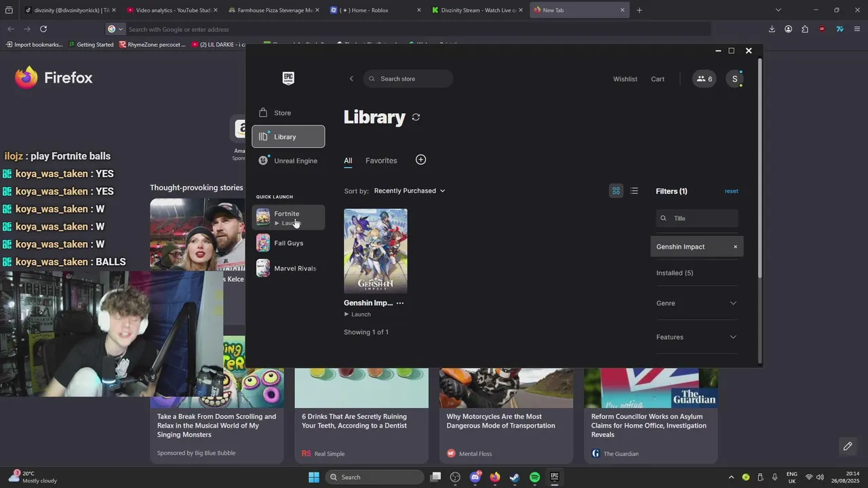Reload the page in Firefox

click(x=43, y=29)
